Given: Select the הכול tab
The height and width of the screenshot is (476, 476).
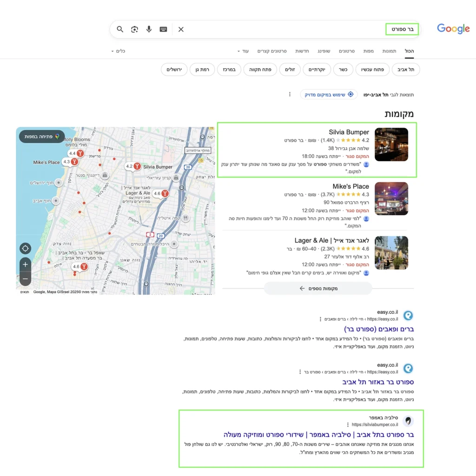Looking at the screenshot, I should tap(409, 51).
